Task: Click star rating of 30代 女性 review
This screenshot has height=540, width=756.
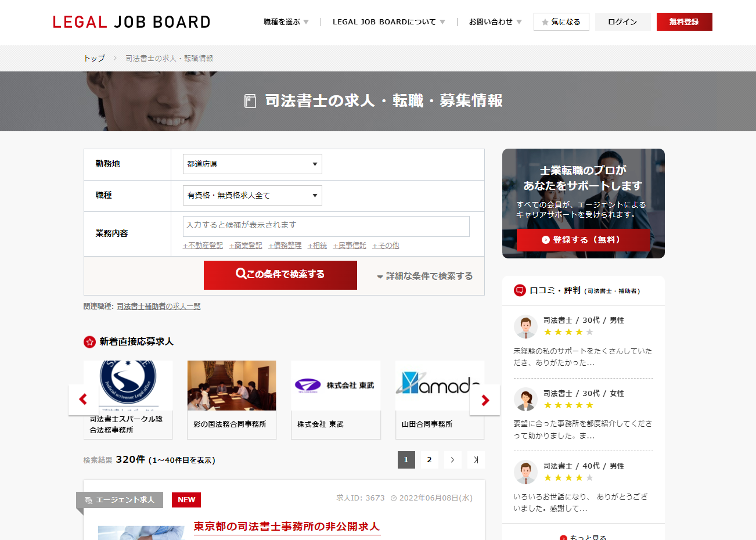Action: [568, 405]
